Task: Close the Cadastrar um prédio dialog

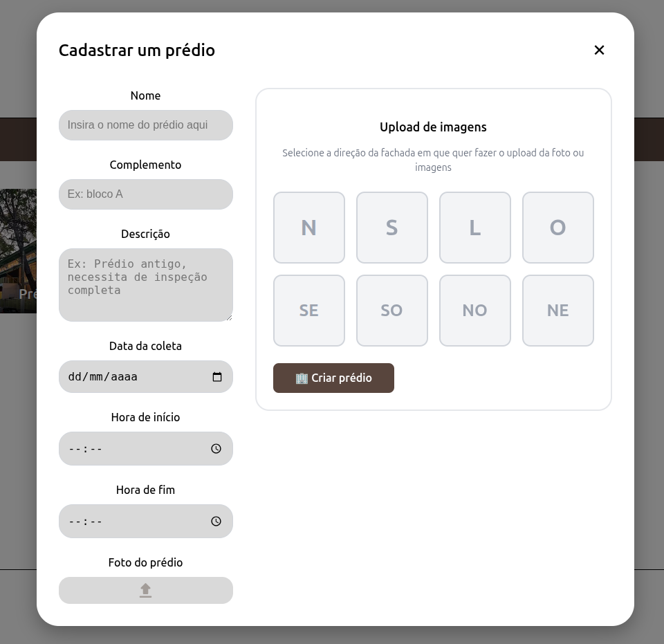Action: (599, 50)
